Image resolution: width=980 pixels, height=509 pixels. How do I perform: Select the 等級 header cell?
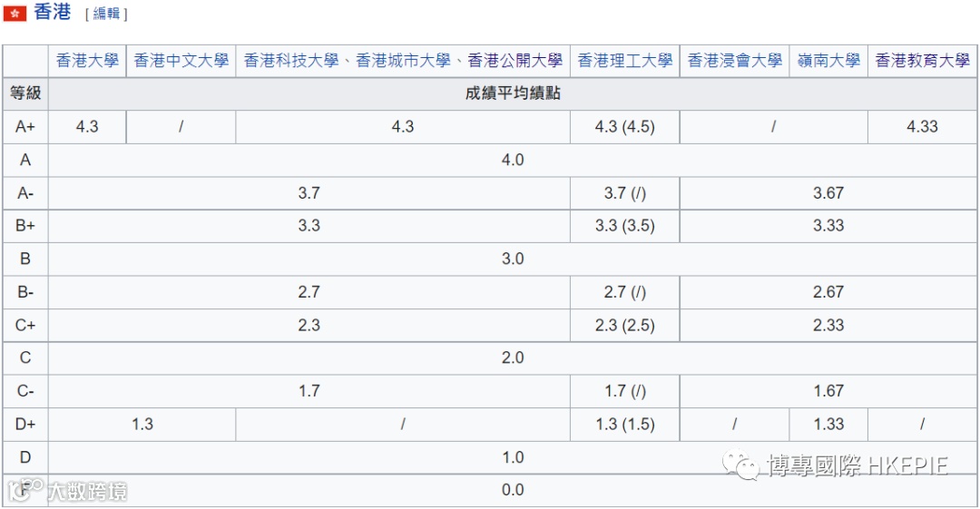pos(25,93)
